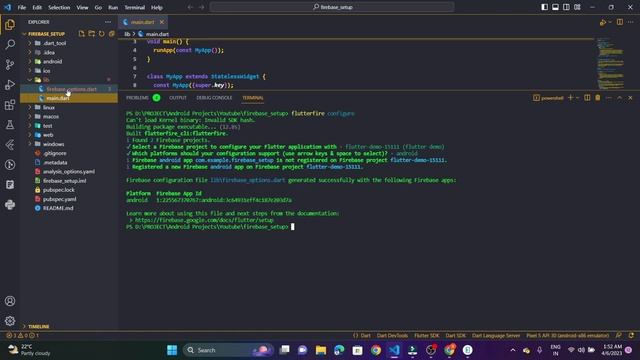Close the main.dart editor tab
The height and width of the screenshot is (360, 640).
pyautogui.click(x=162, y=22)
